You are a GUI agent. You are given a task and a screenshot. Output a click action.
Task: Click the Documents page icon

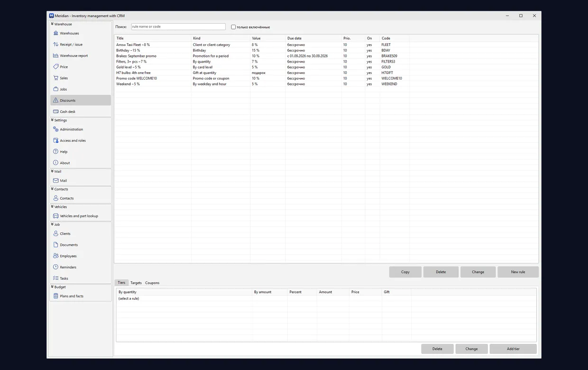[x=55, y=245]
